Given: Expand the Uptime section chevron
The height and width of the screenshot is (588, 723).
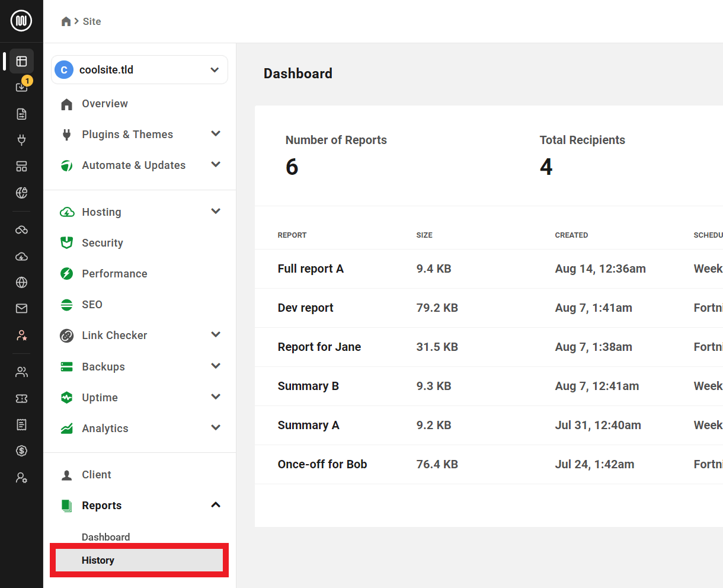Looking at the screenshot, I should click(x=216, y=397).
